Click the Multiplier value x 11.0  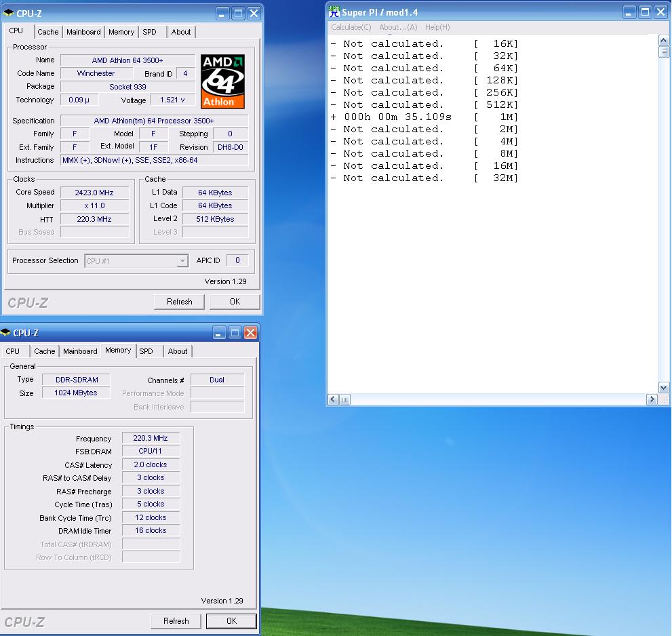[x=94, y=205]
